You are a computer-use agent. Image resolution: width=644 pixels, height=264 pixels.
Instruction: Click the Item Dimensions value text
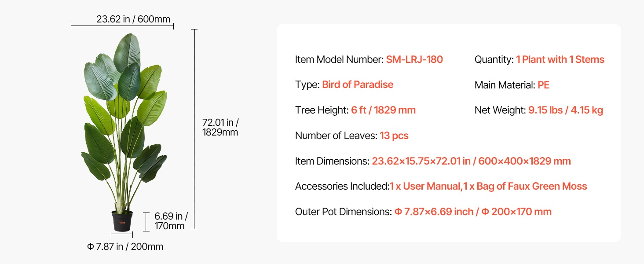point(471,161)
